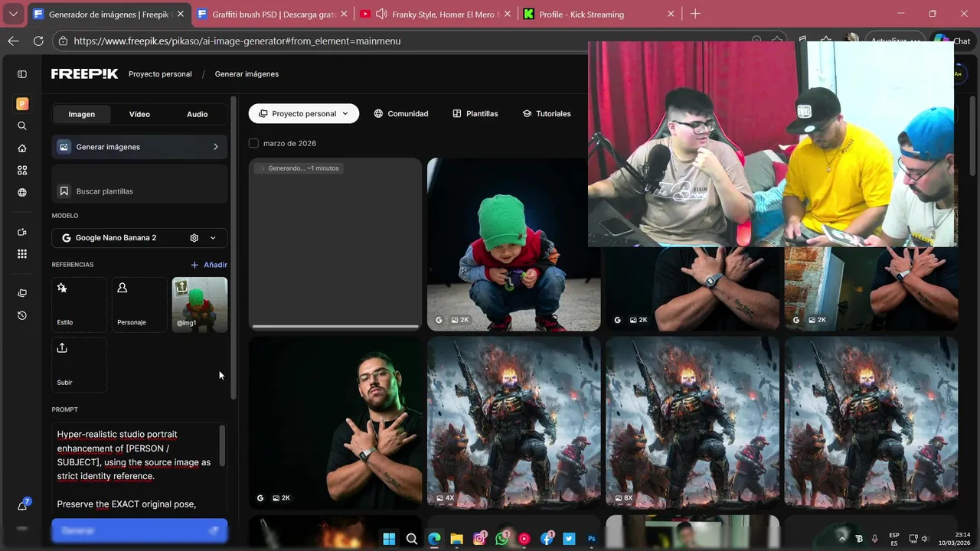
Task: Open the four-square tools icon in sidebar
Action: (22, 171)
